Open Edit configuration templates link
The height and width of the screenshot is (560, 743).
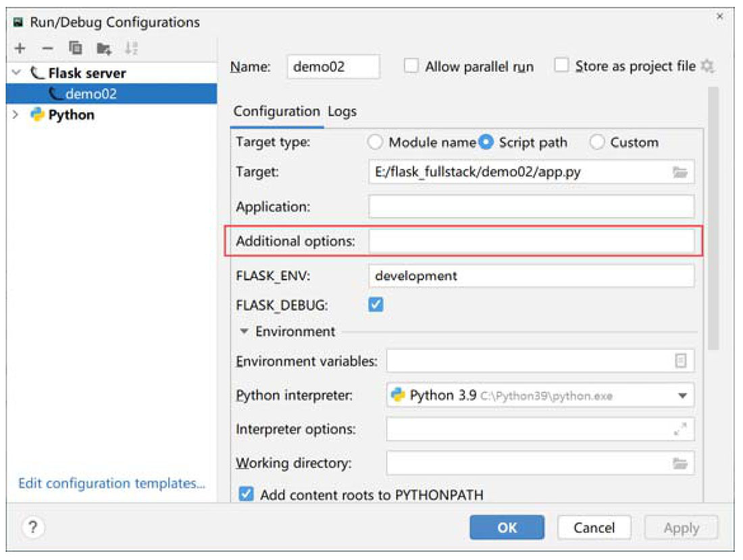(111, 484)
